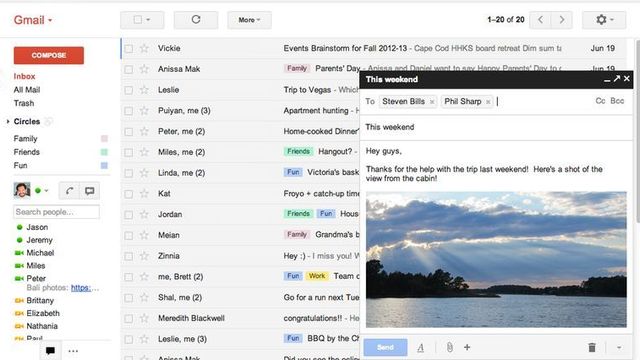Open Events Brainstorm for Fall 2012-13 message
Image resolution: width=640 pixels, height=360 pixels.
coord(345,48)
